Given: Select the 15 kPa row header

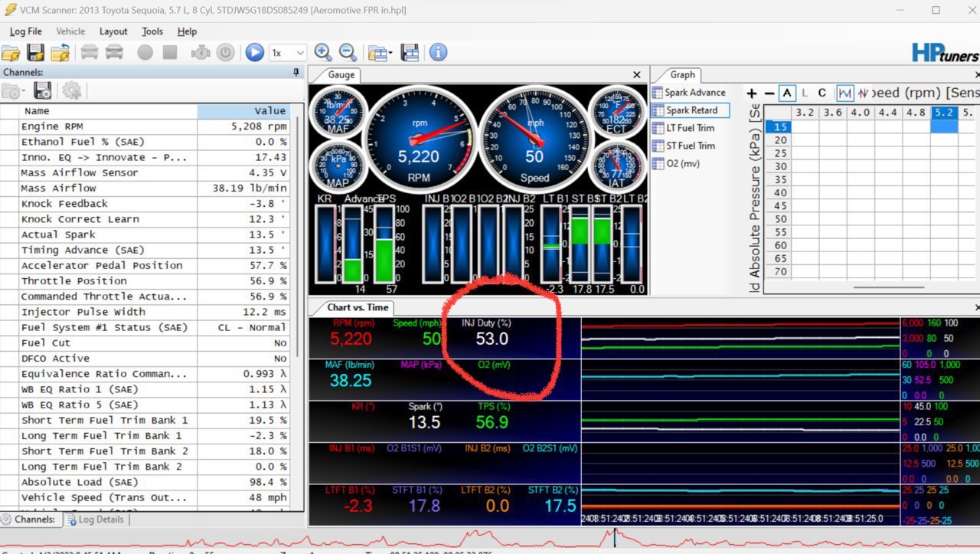Looking at the screenshot, I should coord(779,126).
